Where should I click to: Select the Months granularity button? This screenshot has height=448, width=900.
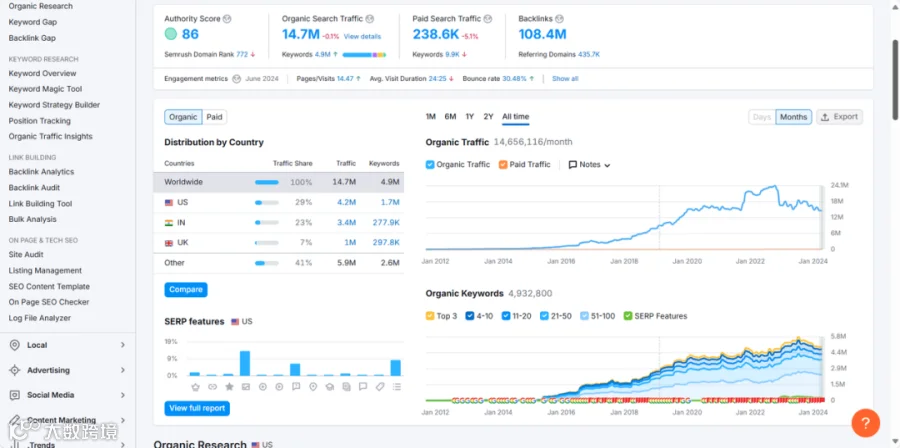(x=794, y=117)
